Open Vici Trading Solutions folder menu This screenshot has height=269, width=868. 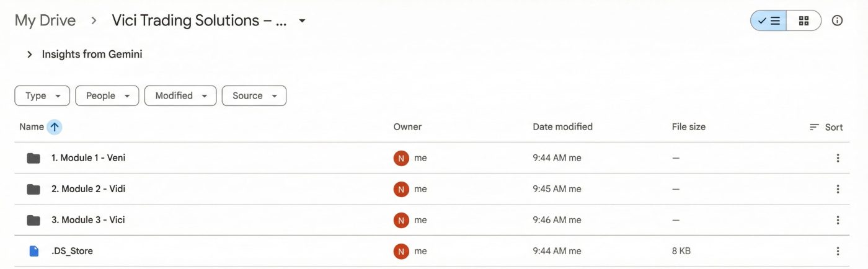[302, 20]
